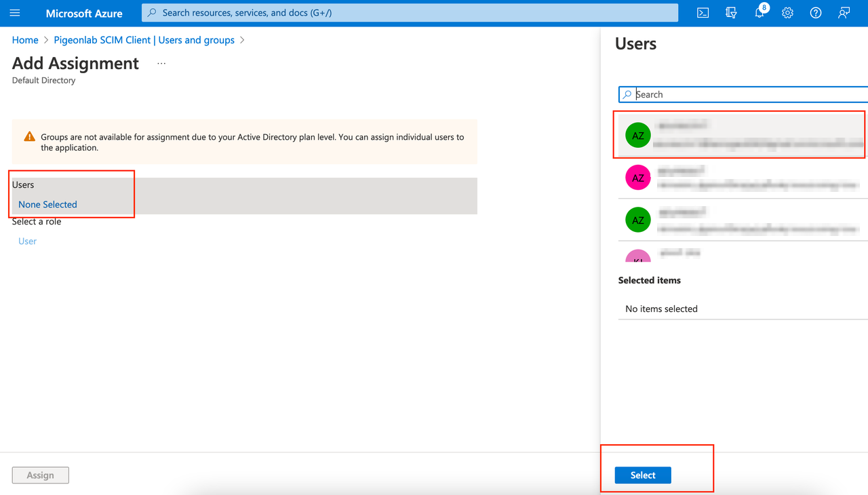Open the Feedback icon
The image size is (868, 495).
pyautogui.click(x=844, y=13)
